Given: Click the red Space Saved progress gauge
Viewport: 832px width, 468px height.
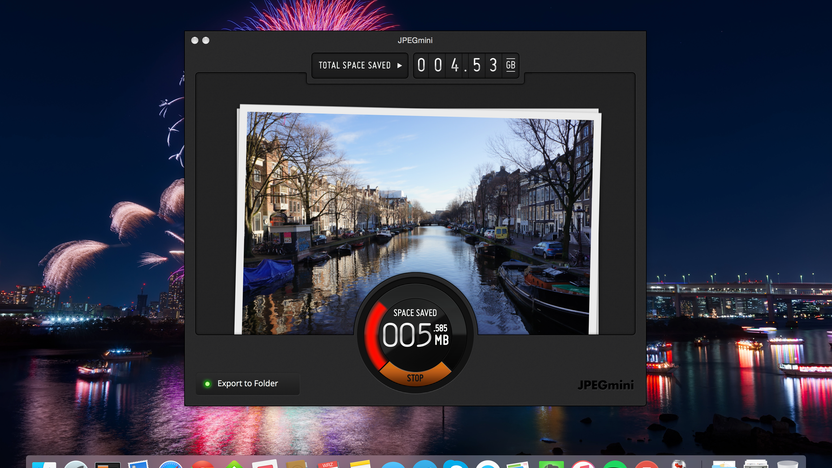Looking at the screenshot, I should [375, 335].
